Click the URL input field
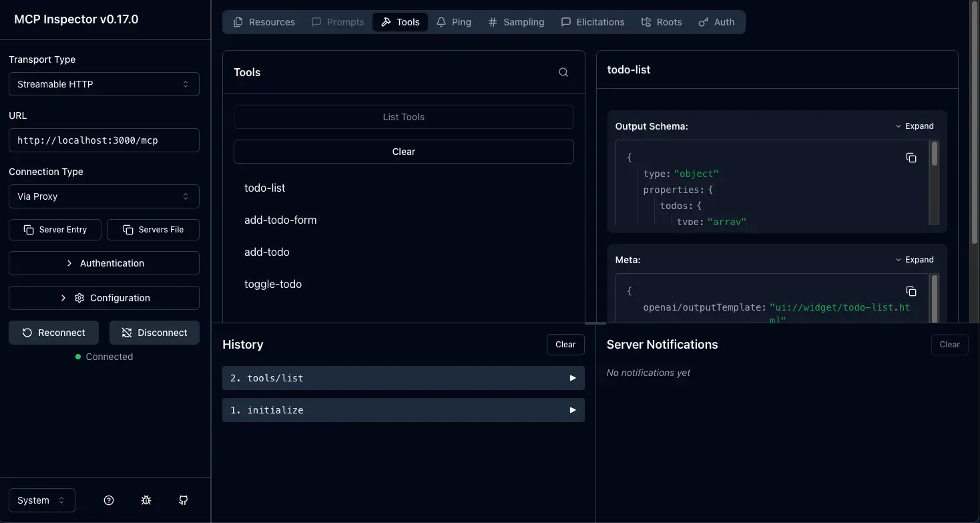 click(104, 140)
